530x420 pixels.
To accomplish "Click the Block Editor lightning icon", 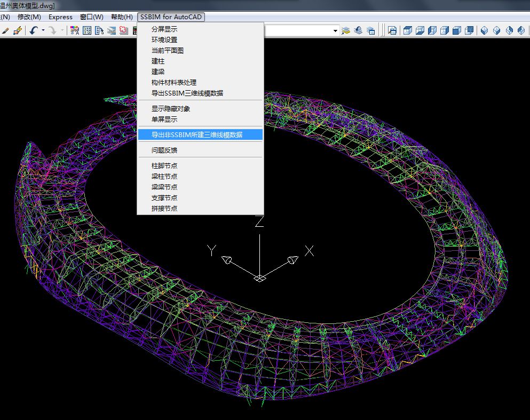I will tap(18, 31).
